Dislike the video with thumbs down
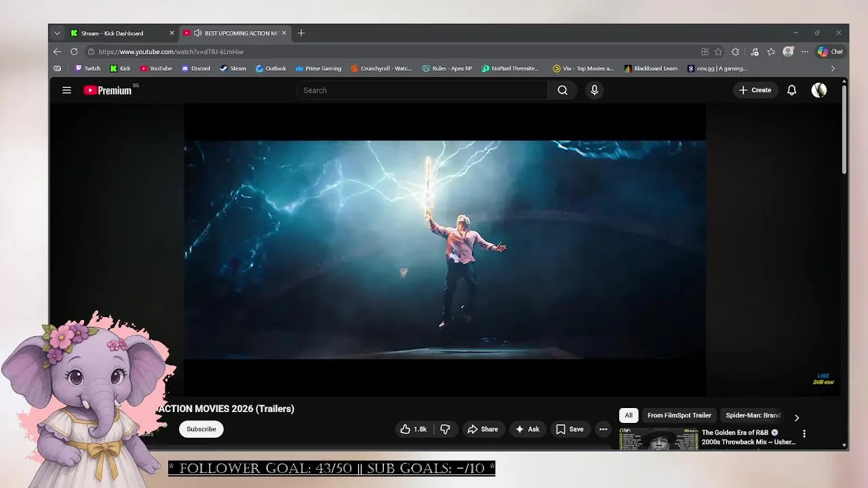 click(446, 429)
